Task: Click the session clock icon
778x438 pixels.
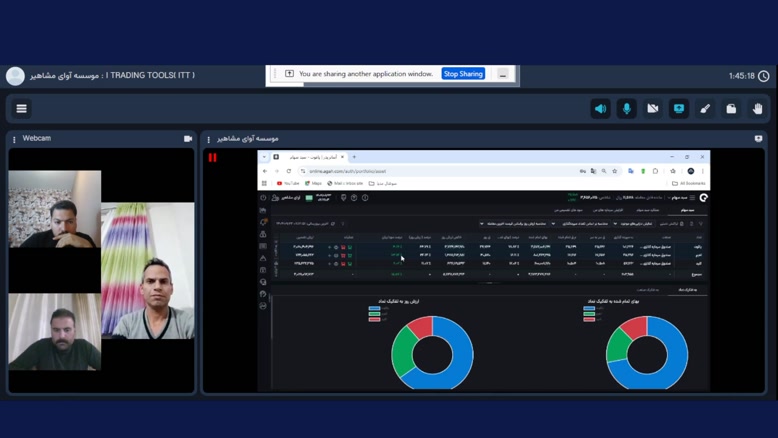Action: click(764, 76)
